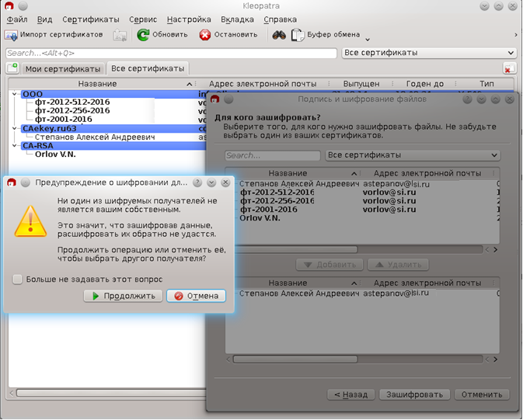523x420 pixels.
Task: Select фт-2012-512-2016 in the main tree
Action: tap(72, 102)
